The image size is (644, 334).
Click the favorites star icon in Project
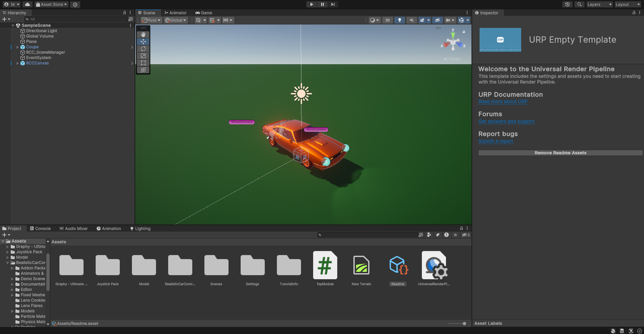(456, 235)
